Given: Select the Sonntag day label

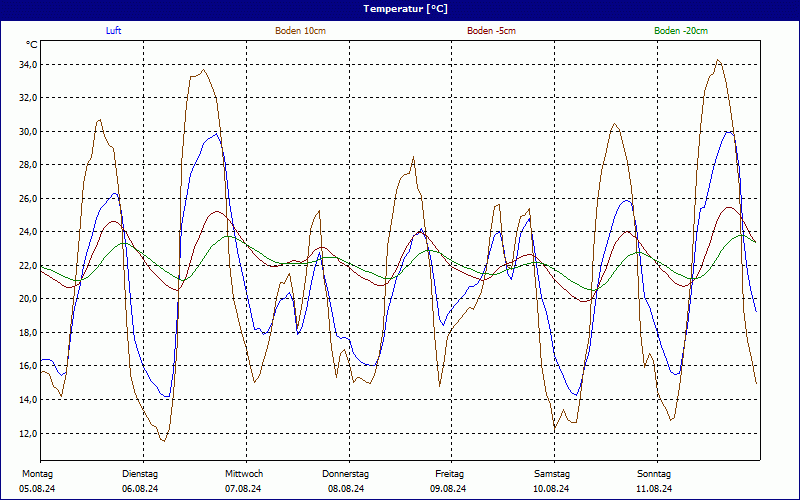Looking at the screenshot, I should (x=654, y=473).
